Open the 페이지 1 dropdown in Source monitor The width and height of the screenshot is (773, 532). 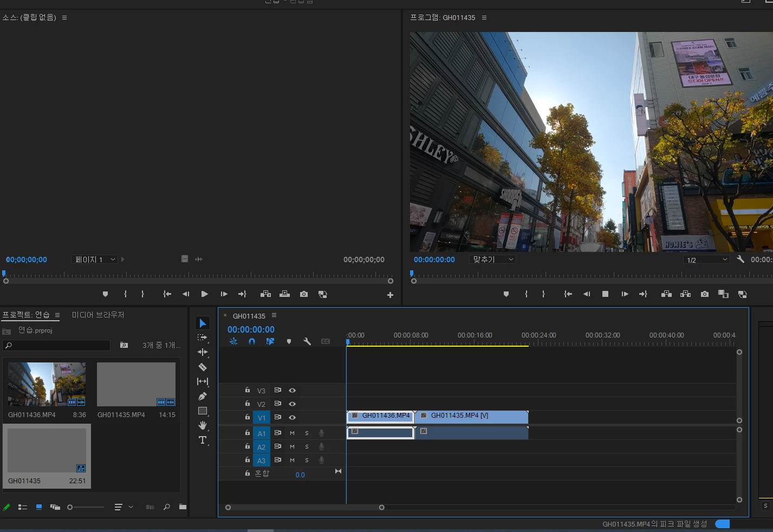(95, 259)
